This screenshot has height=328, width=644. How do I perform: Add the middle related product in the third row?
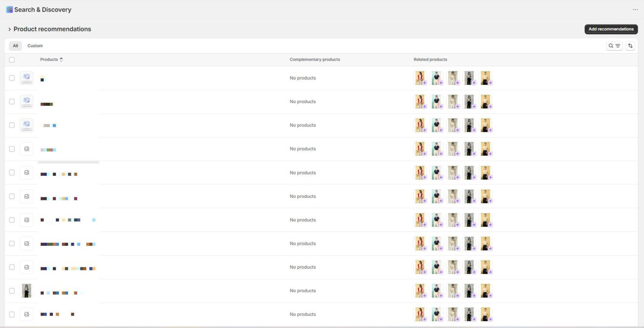457,129
